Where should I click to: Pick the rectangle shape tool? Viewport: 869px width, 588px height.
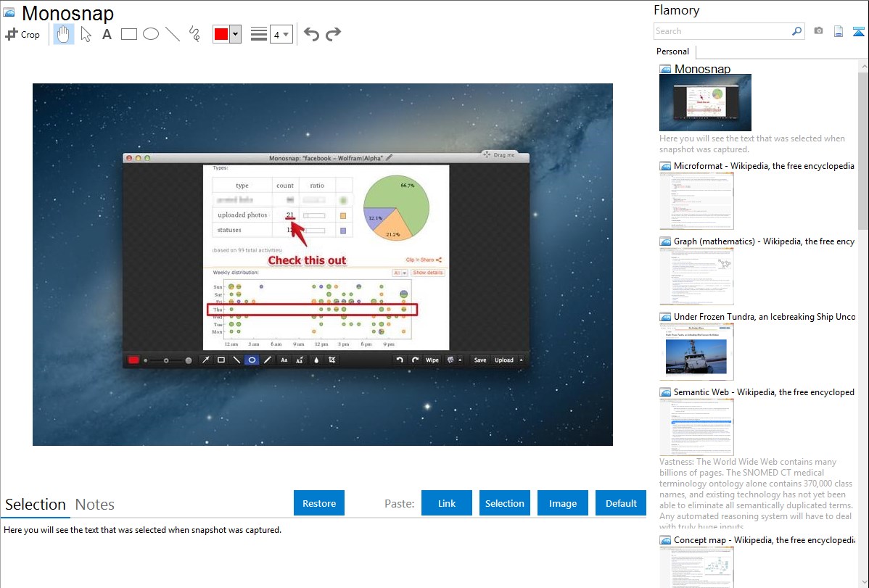(x=128, y=34)
